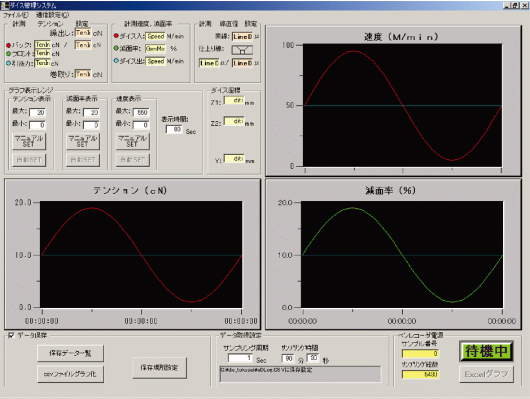Viewport: 530px width, 399px height.
Task: Click the サンプリング時間 minutes field
Action: click(288, 358)
